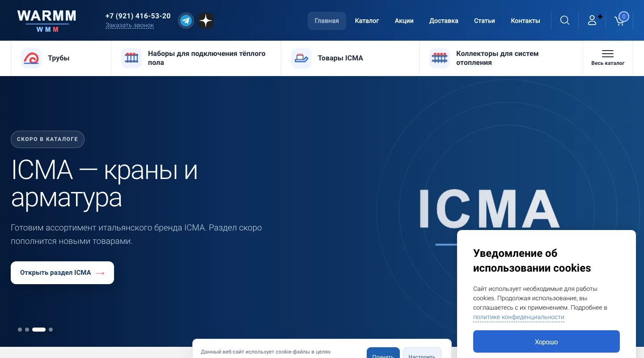Image resolution: width=644 pixels, height=358 pixels.
Task: Switch to the second banner slide dot
Action: tap(27, 330)
